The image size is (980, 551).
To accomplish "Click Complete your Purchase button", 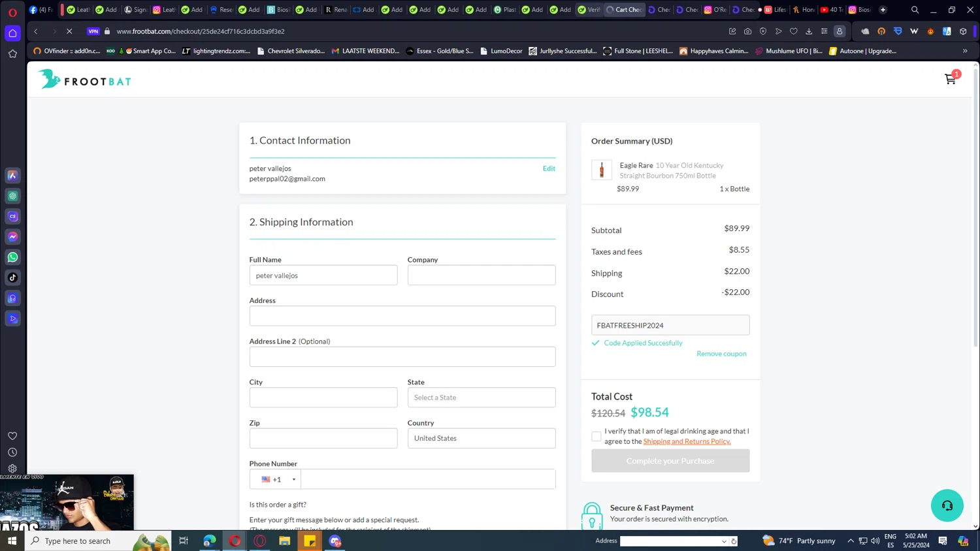I will tap(670, 461).
